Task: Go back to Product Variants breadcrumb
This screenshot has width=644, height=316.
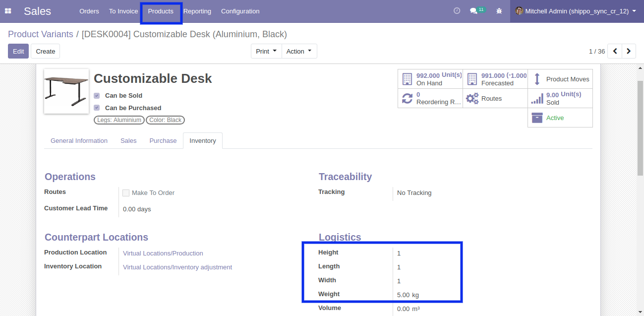Action: 41,34
